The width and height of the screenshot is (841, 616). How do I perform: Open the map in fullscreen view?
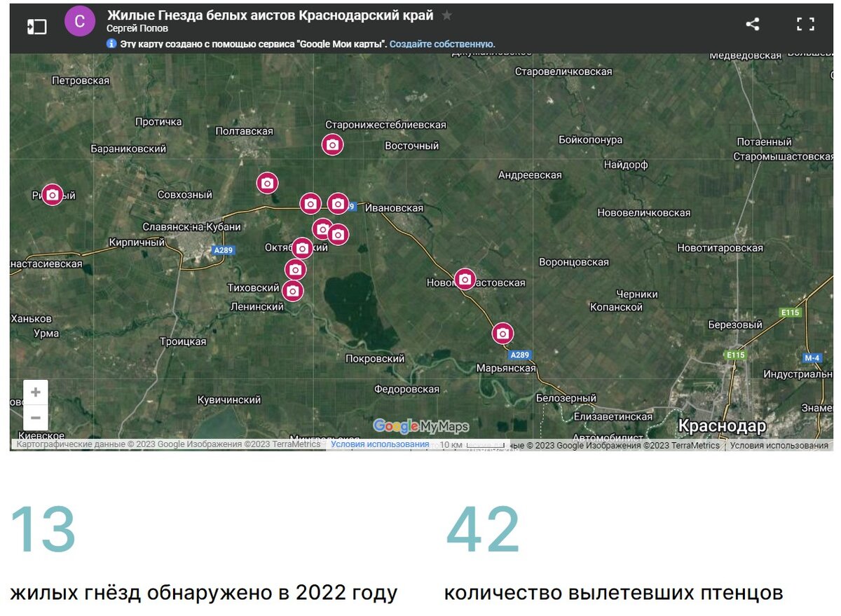(x=805, y=24)
